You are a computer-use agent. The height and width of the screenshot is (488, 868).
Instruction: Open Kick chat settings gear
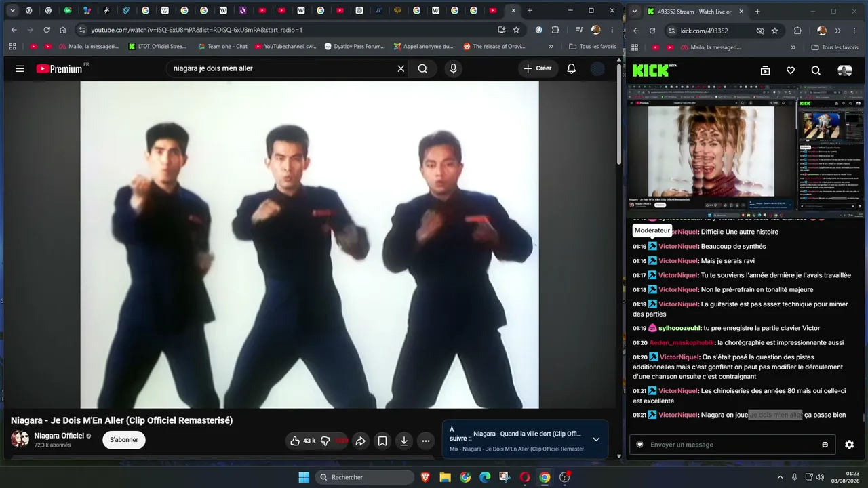849,445
